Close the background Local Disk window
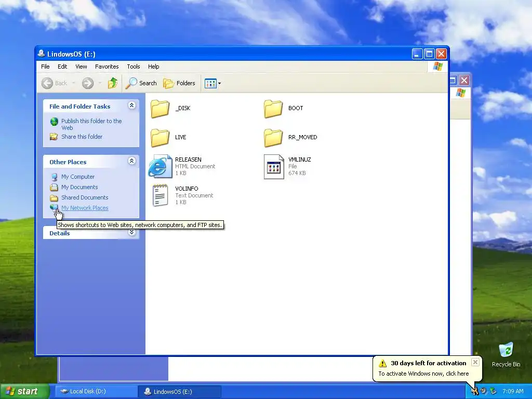The image size is (532, 399). (x=464, y=81)
